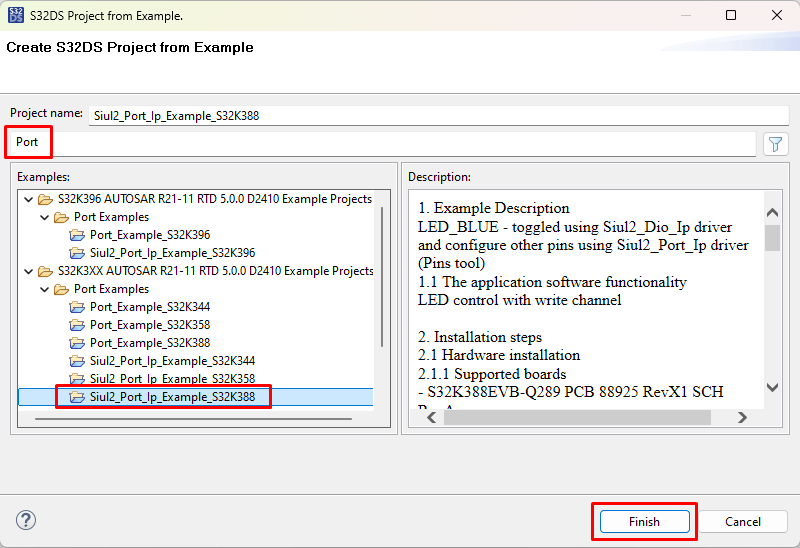Click the Finish button
This screenshot has width=800, height=548.
pyautogui.click(x=644, y=521)
